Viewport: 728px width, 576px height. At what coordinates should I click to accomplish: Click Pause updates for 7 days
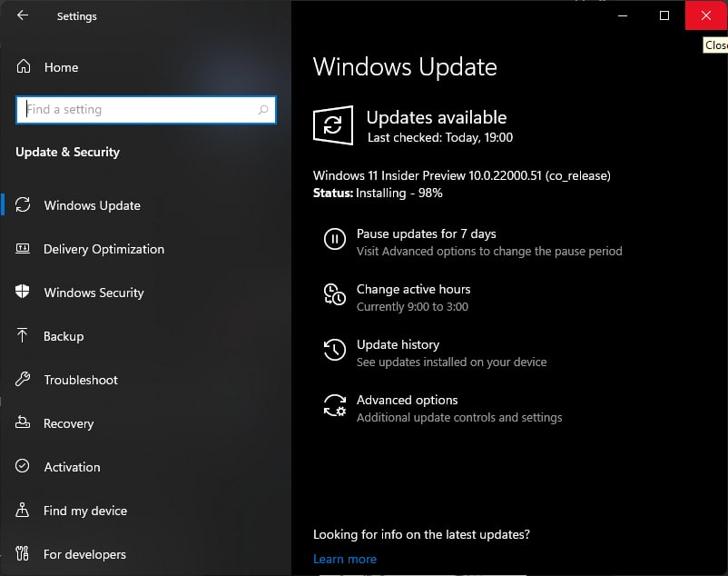(x=427, y=233)
